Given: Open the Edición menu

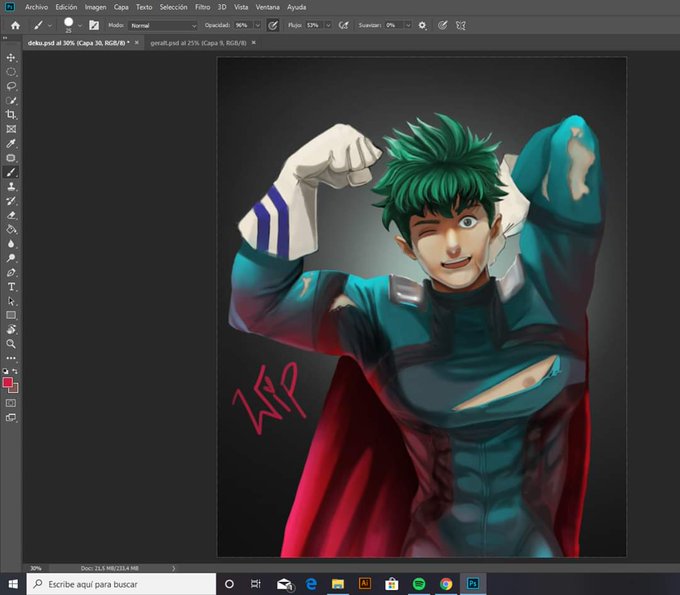Looking at the screenshot, I should click(x=66, y=7).
